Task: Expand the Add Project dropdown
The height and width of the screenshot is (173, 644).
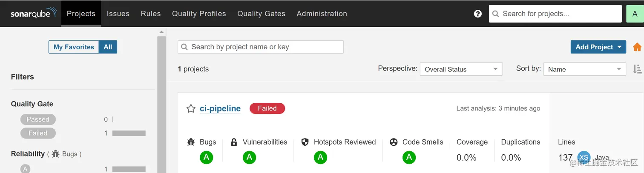Action: (598, 47)
